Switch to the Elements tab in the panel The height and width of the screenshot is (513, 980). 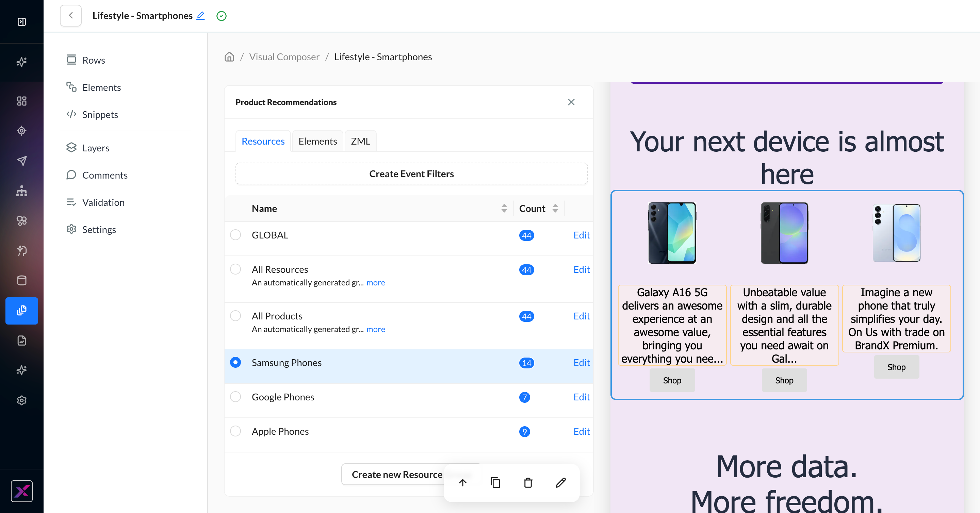(x=318, y=141)
